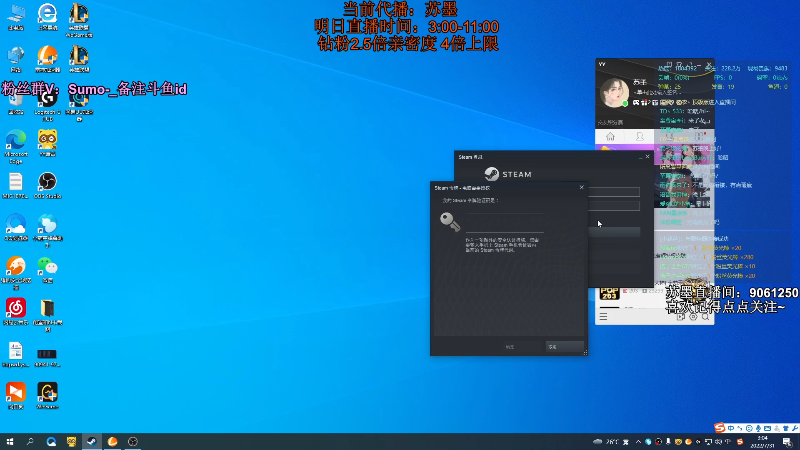Toggle Chinese/English mode on Sogou toolbar
This screenshot has width=800, height=450.
(731, 428)
